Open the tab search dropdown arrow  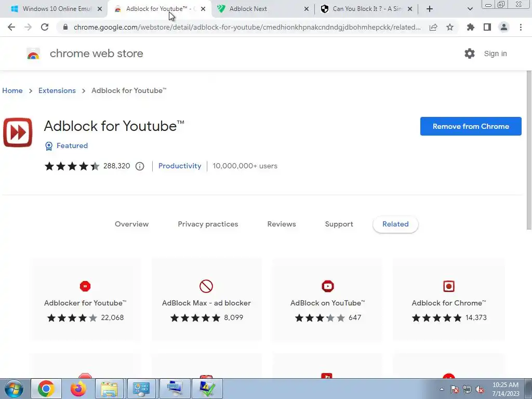pyautogui.click(x=470, y=9)
